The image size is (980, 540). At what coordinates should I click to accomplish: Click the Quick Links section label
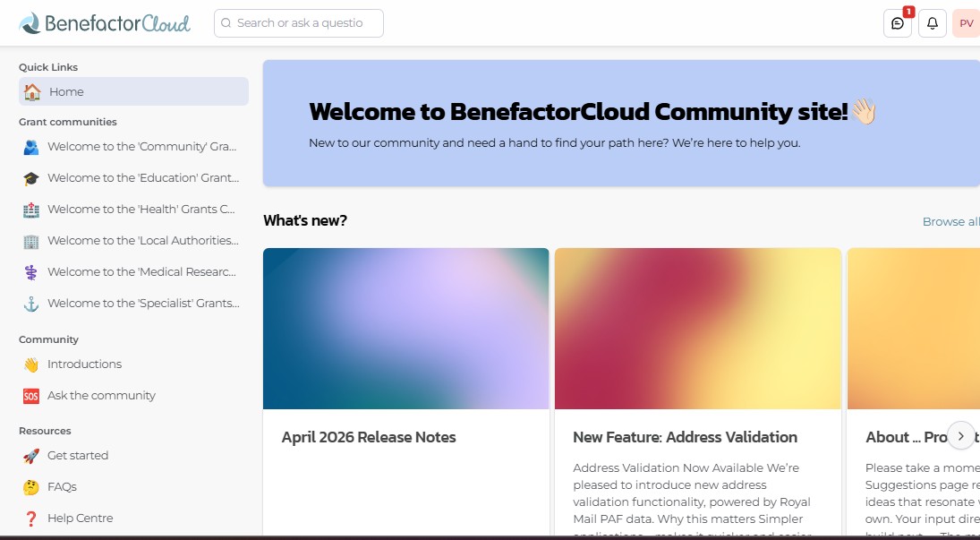pyautogui.click(x=48, y=67)
